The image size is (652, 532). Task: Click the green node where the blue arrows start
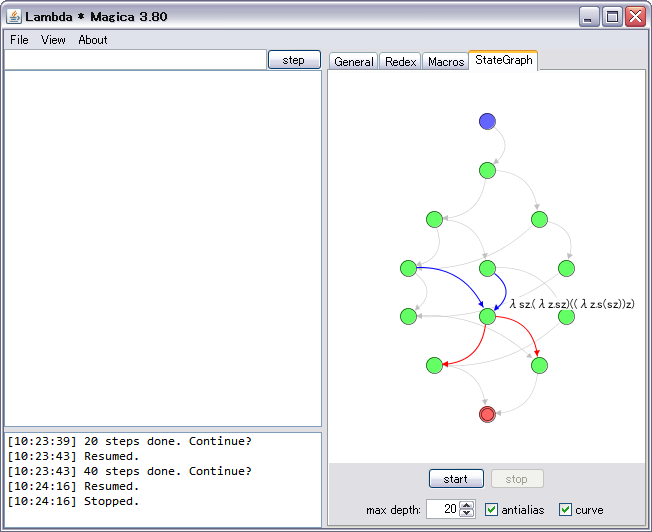(x=408, y=268)
